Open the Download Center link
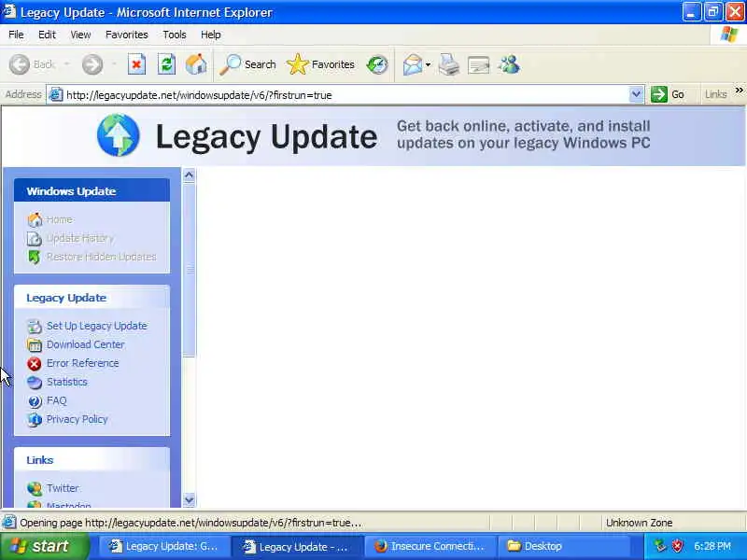 (x=85, y=344)
